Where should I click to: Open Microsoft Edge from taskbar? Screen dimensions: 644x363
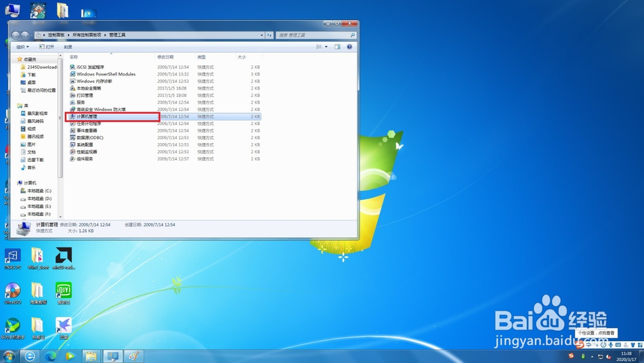tap(50, 356)
